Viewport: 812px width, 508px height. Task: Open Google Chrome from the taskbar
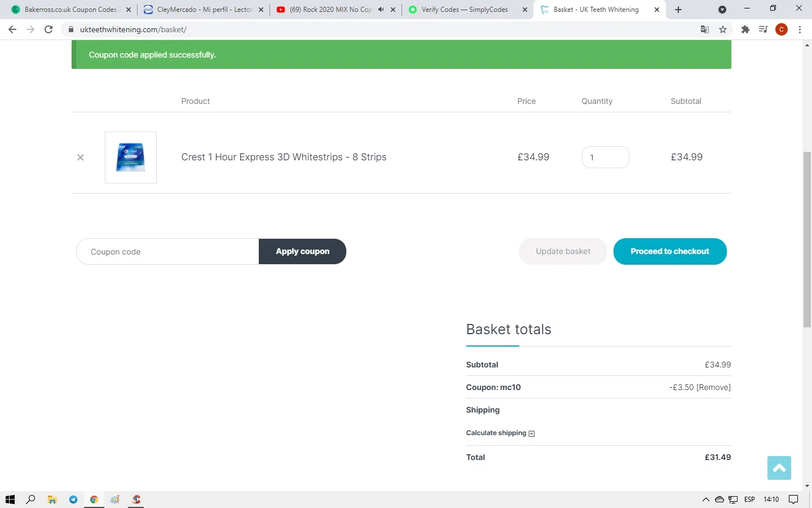coord(94,500)
